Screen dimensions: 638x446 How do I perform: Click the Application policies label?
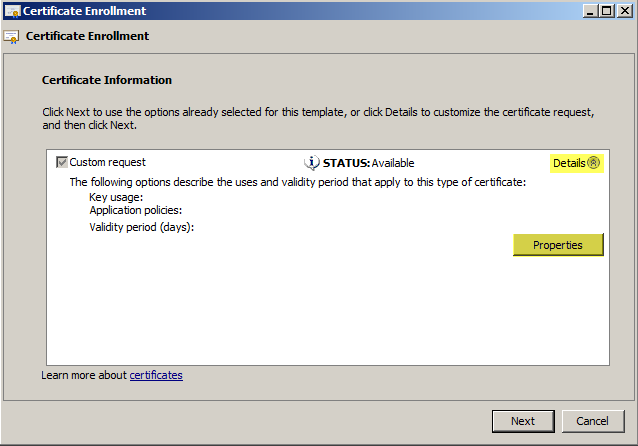point(135,210)
